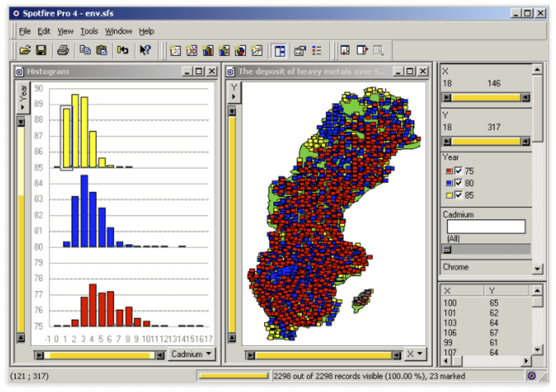Screen dimensions: 556x392
Task: Click the reset/undo arrow toolbar icon
Action: 123,51
